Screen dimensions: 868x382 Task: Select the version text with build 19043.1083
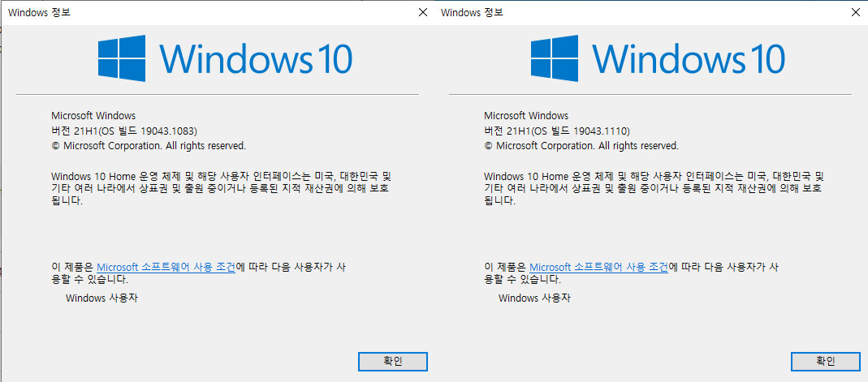[124, 131]
